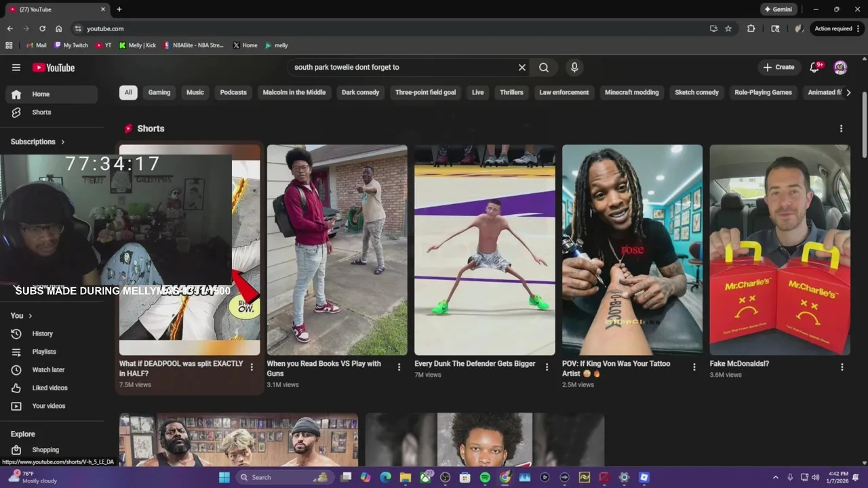Screen dimensions: 868x488
Task: Reload the page
Action: 42,28
